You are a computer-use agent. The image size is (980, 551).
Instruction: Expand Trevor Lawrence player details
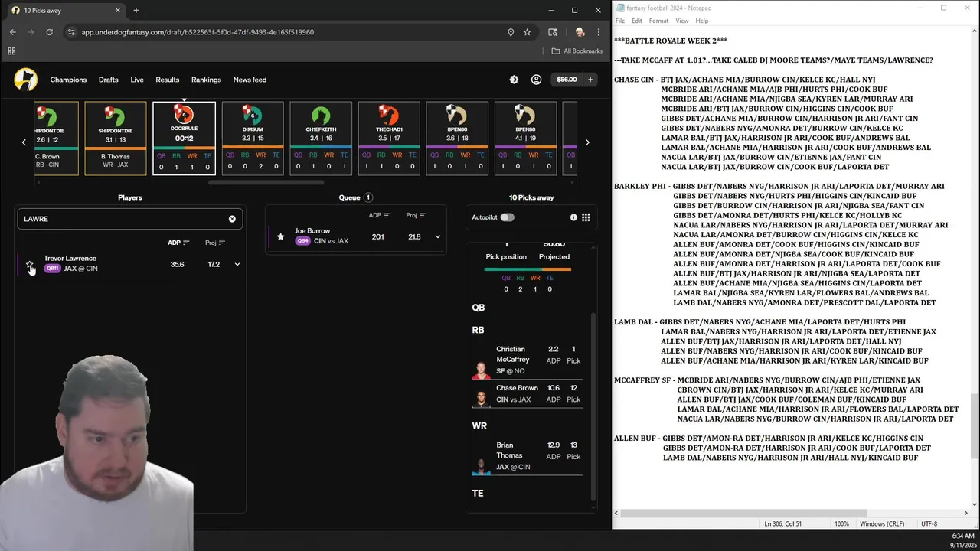[237, 265]
